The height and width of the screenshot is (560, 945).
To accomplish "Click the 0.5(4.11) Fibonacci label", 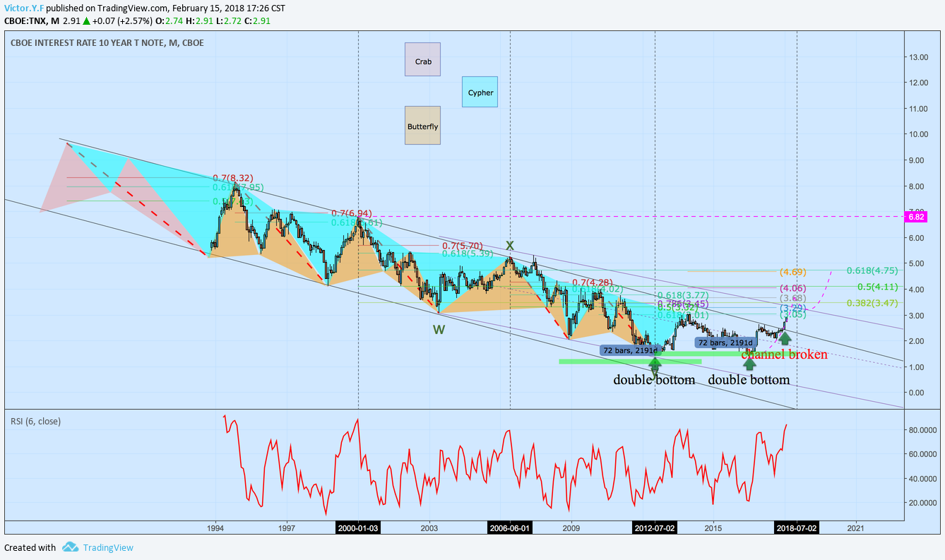I will tap(877, 287).
